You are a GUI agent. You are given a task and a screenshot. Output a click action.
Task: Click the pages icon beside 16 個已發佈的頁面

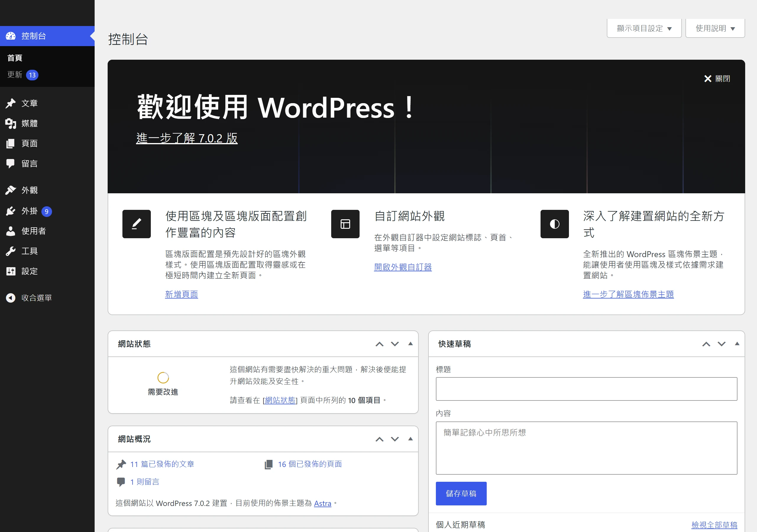coord(269,464)
